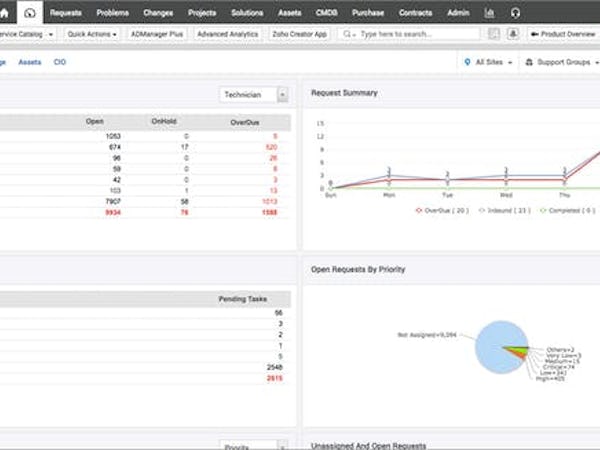This screenshot has width=600, height=450.
Task: Go to the Home icon
Action: [x=4, y=13]
